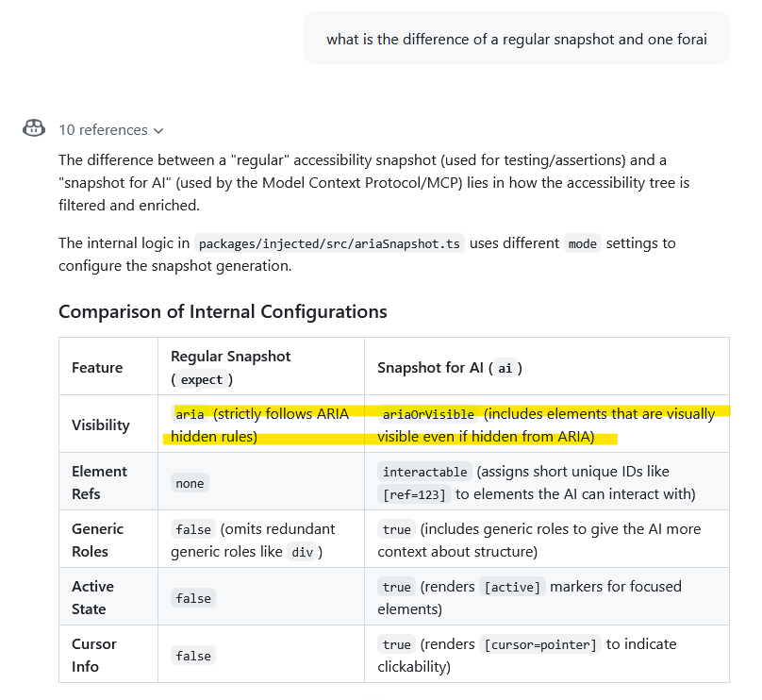Image resolution: width=762 pixels, height=700 pixels.
Task: Click the "Cursor Info" row label
Action: tap(94, 655)
